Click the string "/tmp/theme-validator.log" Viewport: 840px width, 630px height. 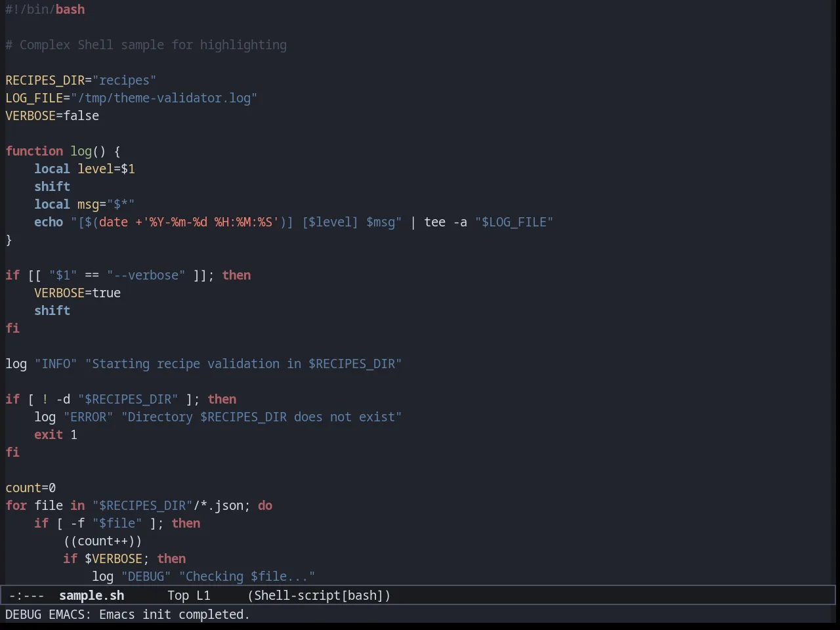point(164,98)
